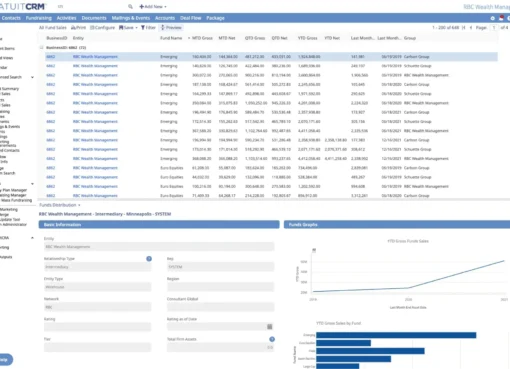Screen dimensions: 510x369
Task: Open the Package menu
Action: pos(215,18)
